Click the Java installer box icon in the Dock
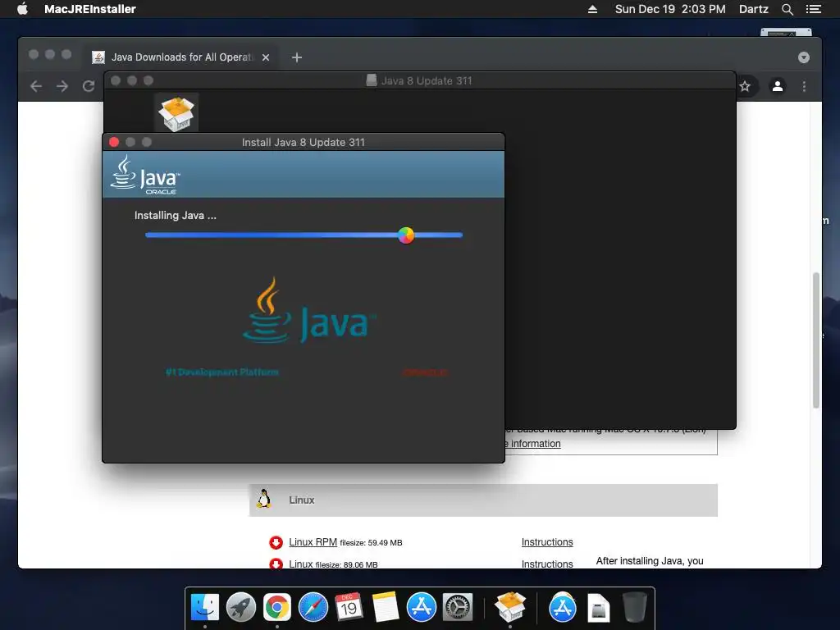 (x=510, y=607)
